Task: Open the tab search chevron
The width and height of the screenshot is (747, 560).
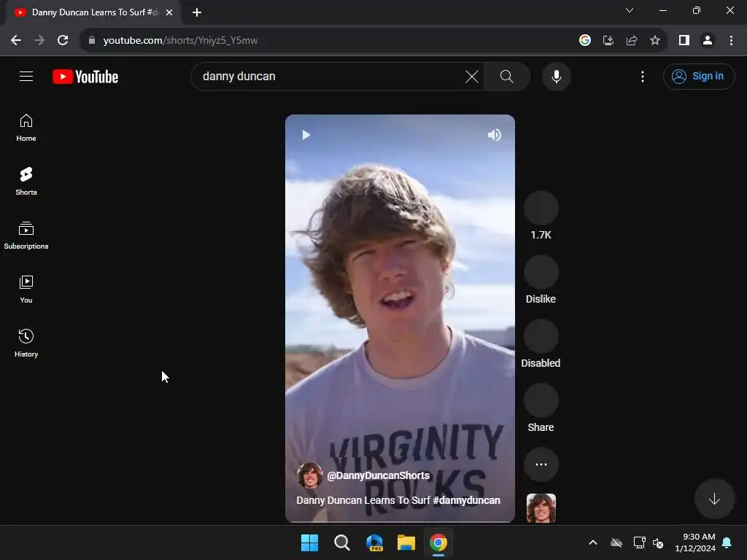Action: coord(630,10)
